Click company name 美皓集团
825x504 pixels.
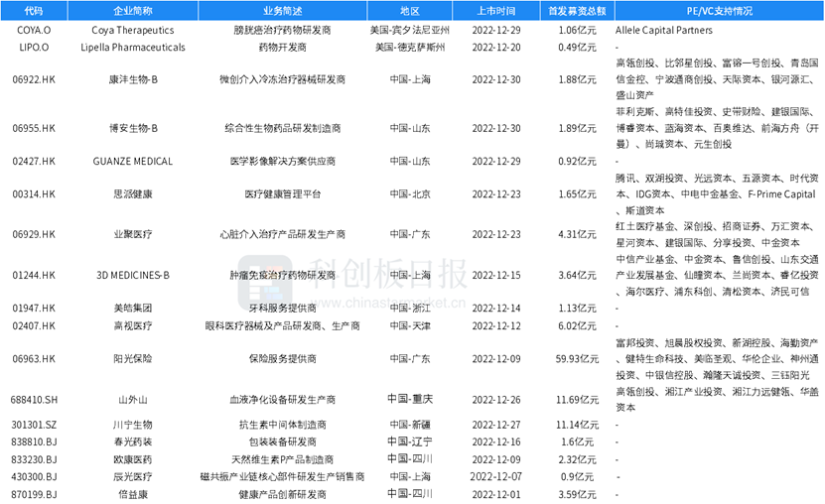tap(133, 308)
